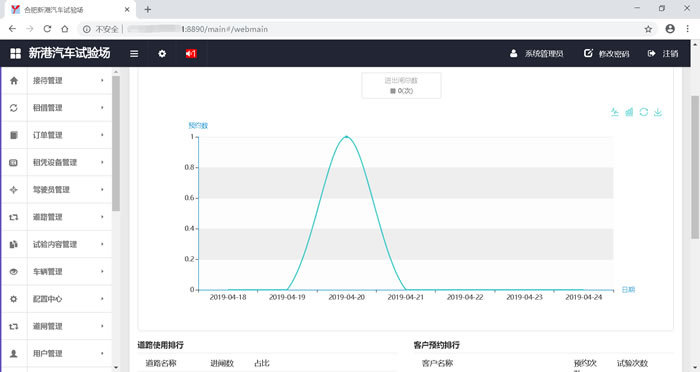Click the home icon beside 接待管理
The image size is (700, 372).
14,81
